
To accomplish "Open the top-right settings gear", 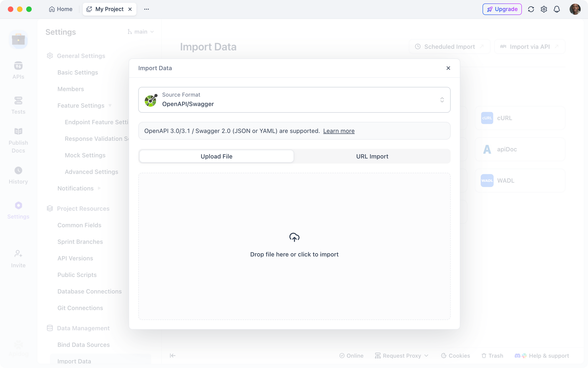I will click(x=544, y=9).
